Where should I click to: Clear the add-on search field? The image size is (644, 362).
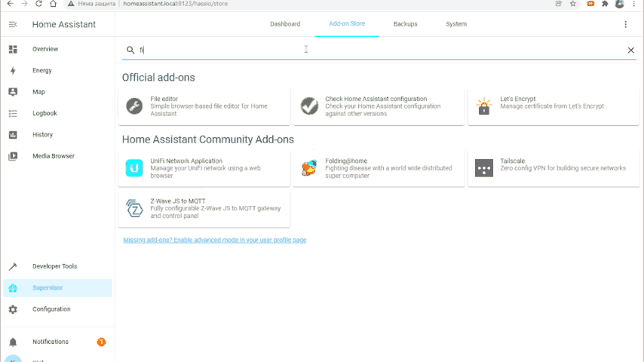pos(631,50)
